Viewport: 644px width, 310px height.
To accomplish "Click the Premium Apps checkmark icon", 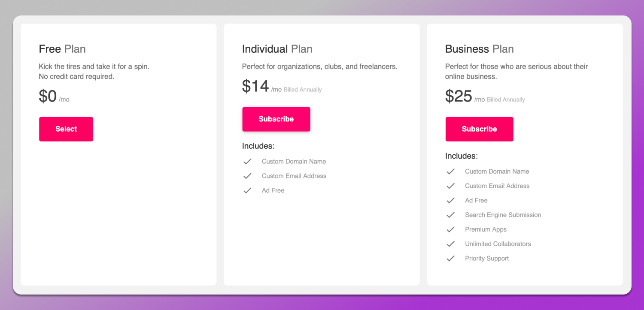I will 450,230.
